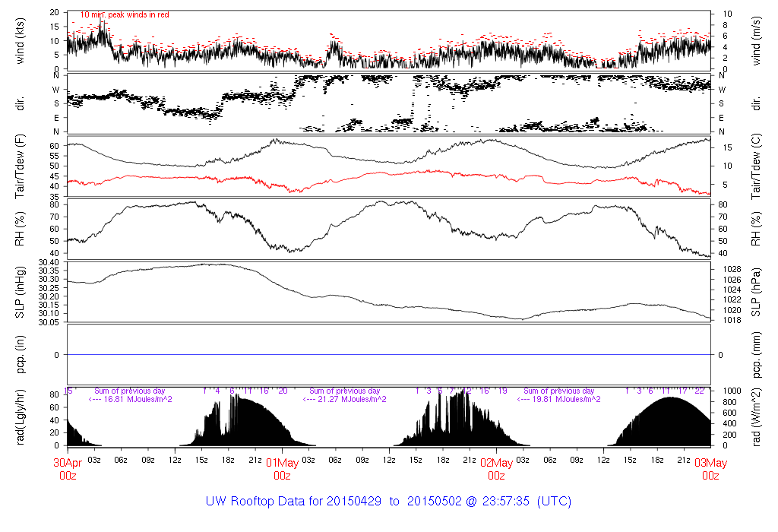Viewport: 778px width, 532px height.
Task: Click the '01May 00z' date marker
Action: point(282,469)
